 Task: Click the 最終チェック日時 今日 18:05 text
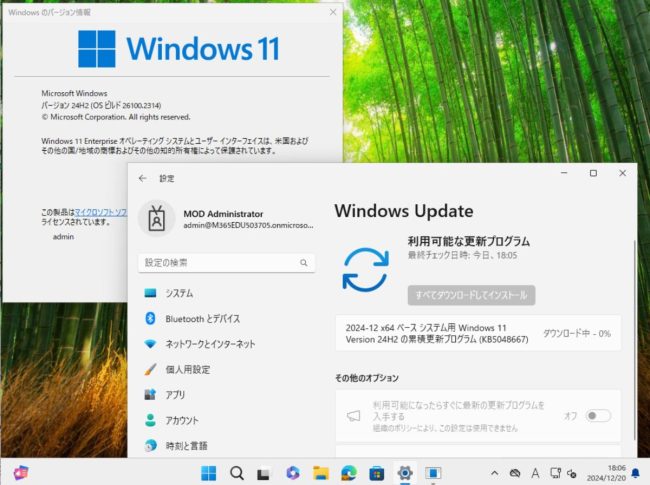tap(462, 255)
